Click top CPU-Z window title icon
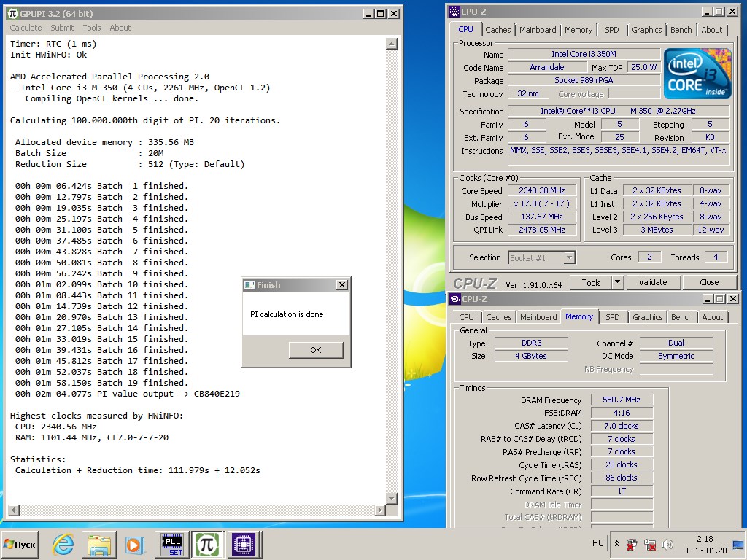 click(454, 12)
